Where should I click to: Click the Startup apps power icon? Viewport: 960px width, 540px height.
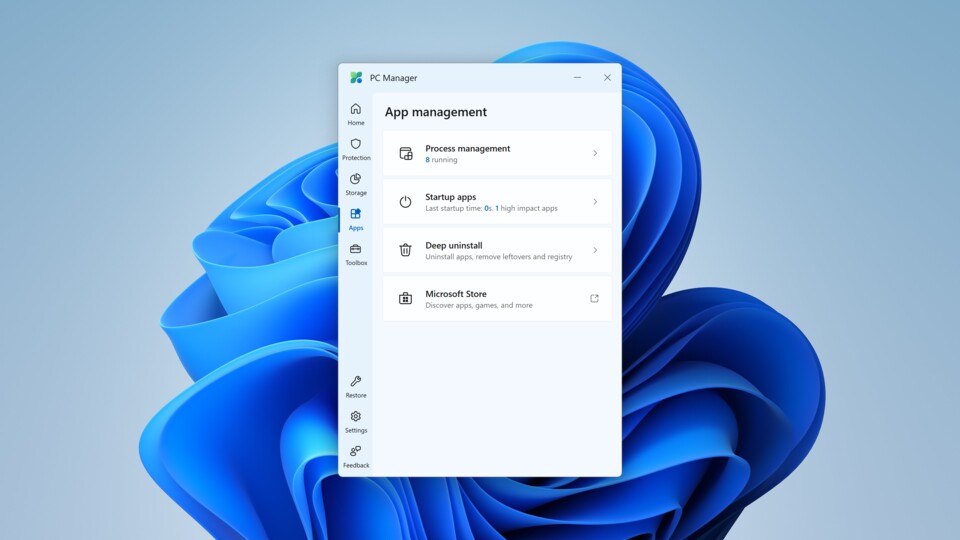[405, 202]
